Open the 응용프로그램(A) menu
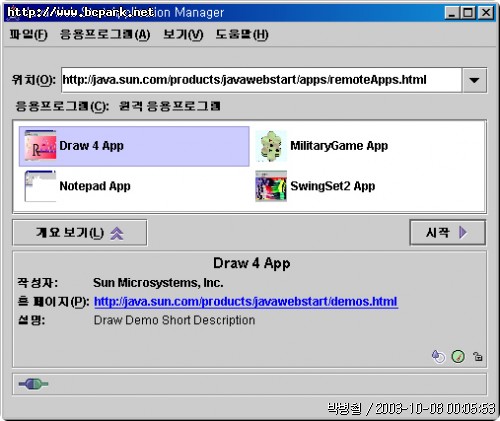The height and width of the screenshot is (421, 500). coord(105,34)
